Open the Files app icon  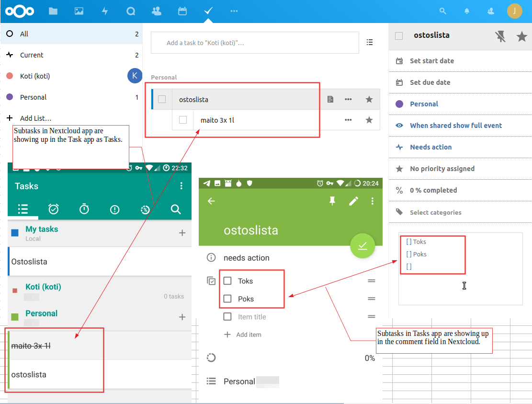coord(53,11)
